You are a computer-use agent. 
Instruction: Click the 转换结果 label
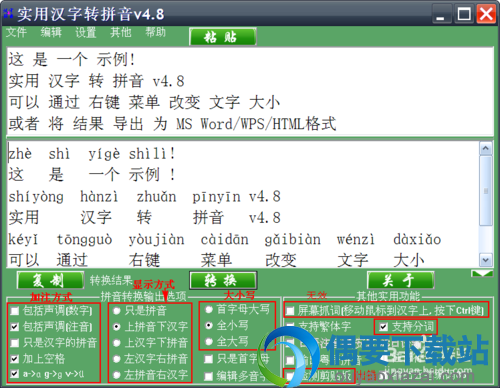click(111, 280)
